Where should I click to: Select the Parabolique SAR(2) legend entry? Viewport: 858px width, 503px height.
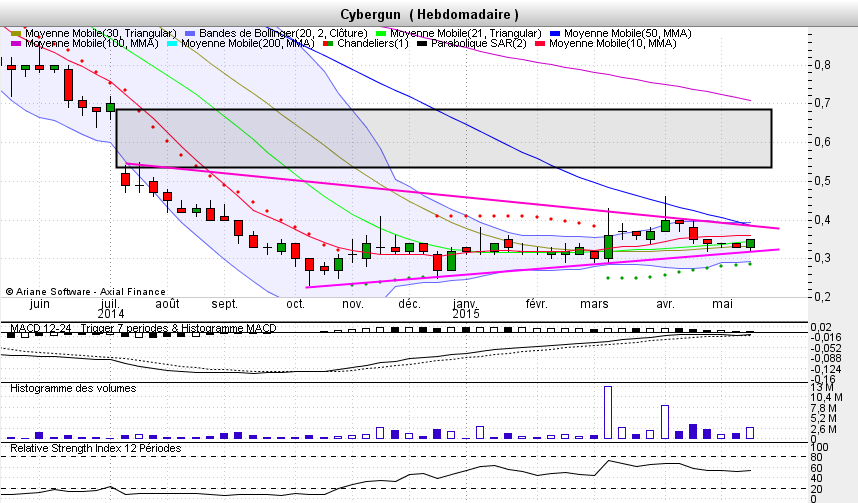tap(472, 43)
